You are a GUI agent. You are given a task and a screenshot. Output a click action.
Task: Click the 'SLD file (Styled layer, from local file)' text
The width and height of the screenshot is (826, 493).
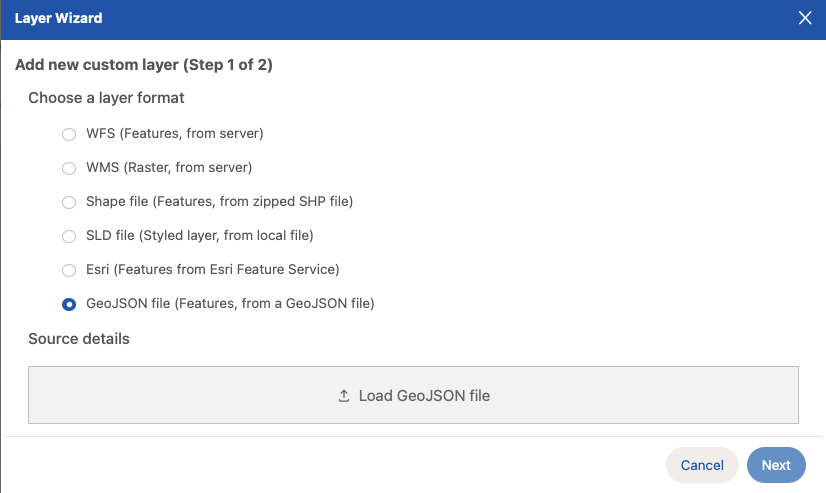point(200,235)
